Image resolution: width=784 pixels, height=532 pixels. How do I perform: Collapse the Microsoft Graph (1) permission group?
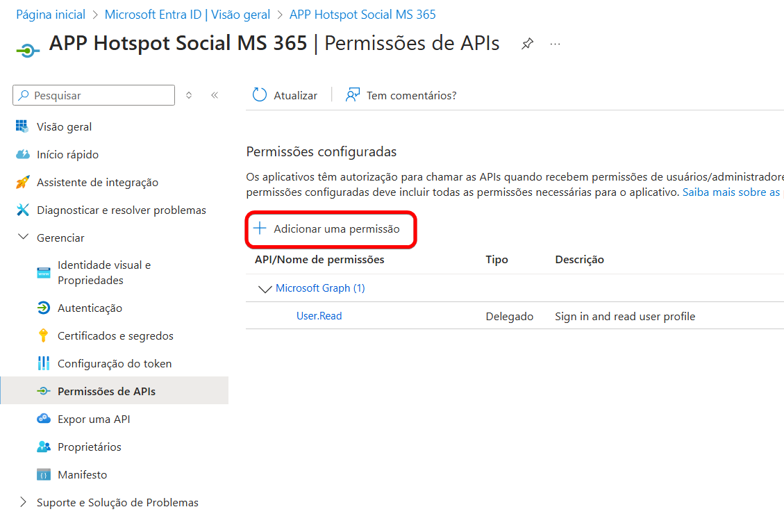(265, 288)
